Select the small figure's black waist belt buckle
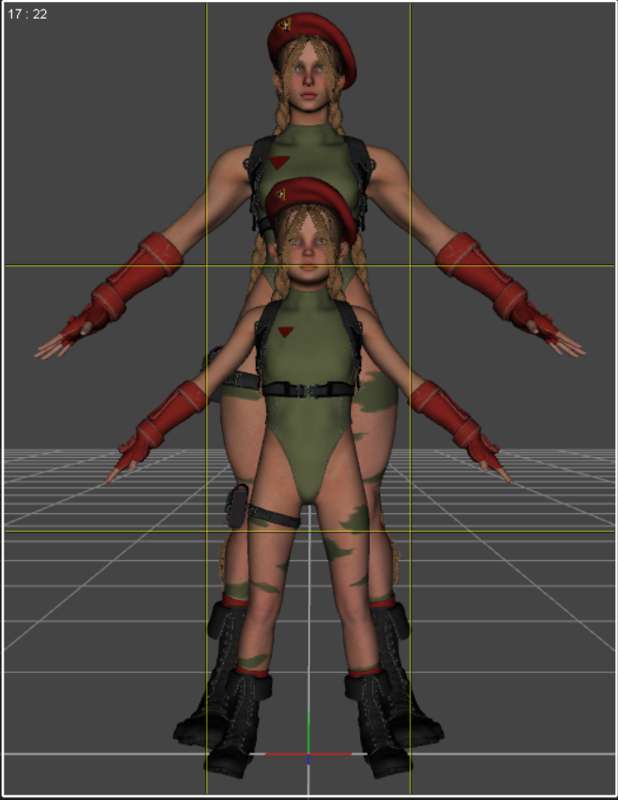Screen dimensions: 618x800 coord(307,390)
